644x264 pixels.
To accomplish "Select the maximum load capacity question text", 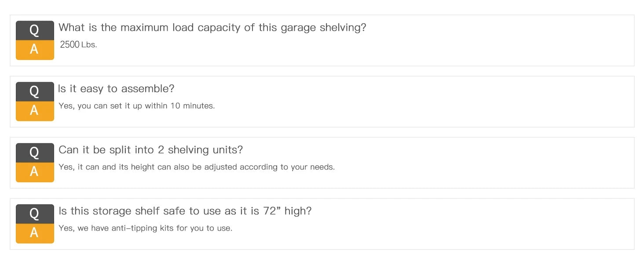I will tap(212, 28).
